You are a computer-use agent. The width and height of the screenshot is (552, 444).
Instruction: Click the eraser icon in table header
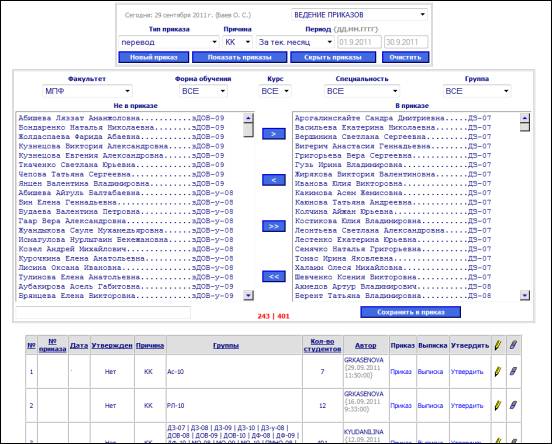[x=513, y=345]
